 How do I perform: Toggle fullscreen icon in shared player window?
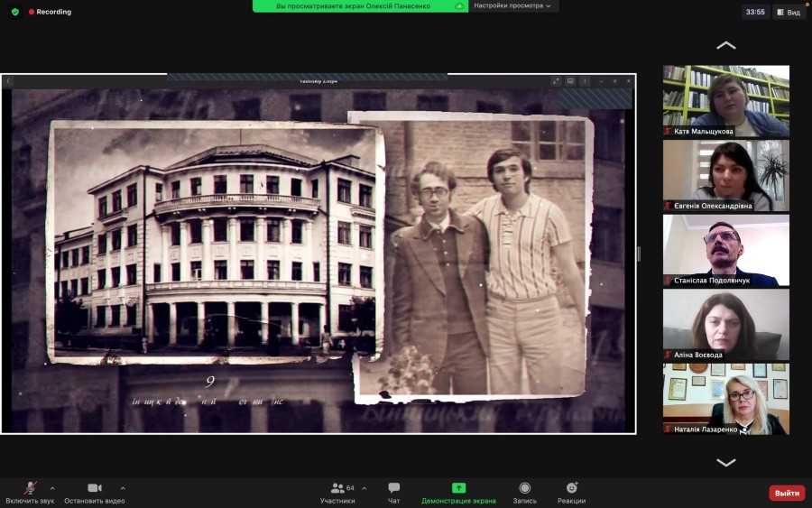point(556,81)
